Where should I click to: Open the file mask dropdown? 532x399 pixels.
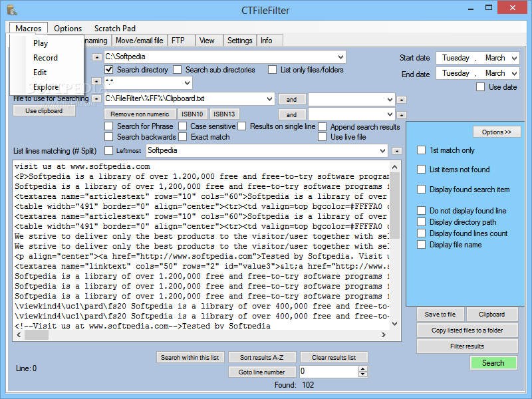pos(187,82)
